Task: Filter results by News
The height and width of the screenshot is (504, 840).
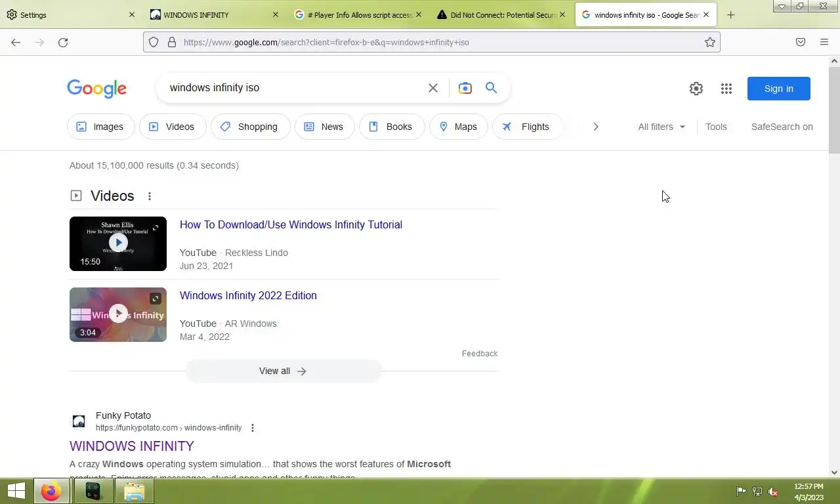Action: 324,127
